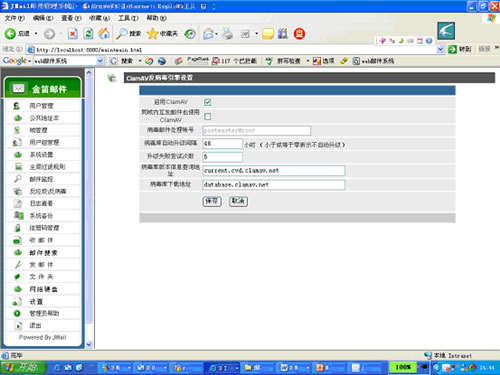The height and width of the screenshot is (375, 500).
Task: Open 用户管理 icon in the sidebar
Action: (x=16, y=106)
